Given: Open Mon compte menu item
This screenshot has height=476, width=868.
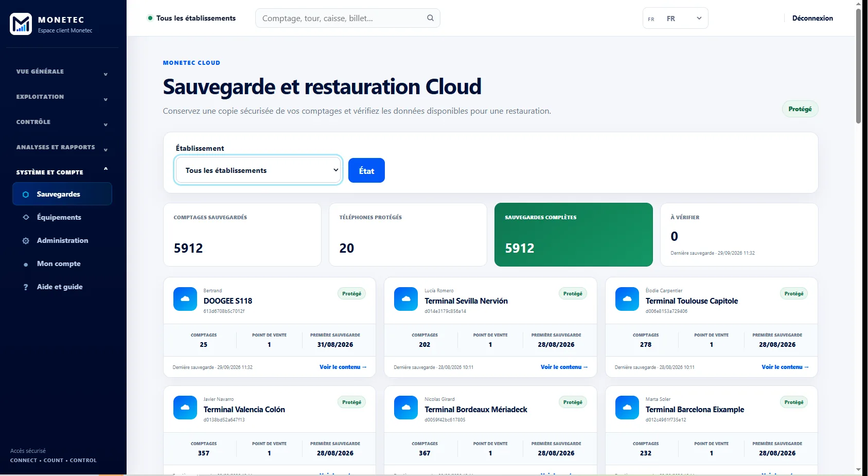Looking at the screenshot, I should (x=62, y=263).
